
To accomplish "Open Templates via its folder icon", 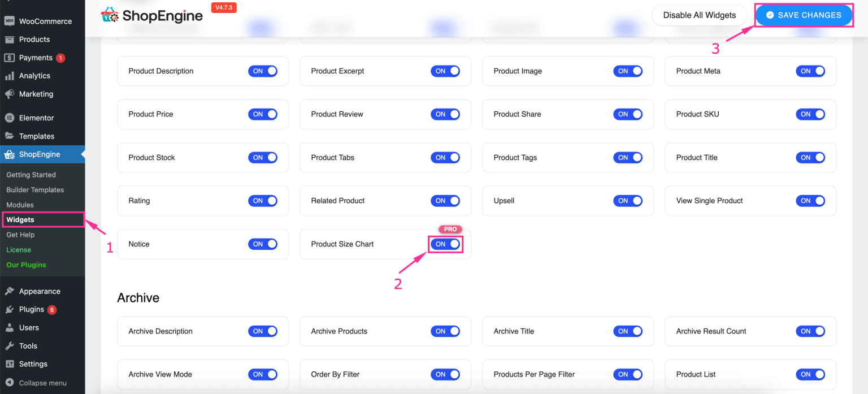I will (x=10, y=136).
